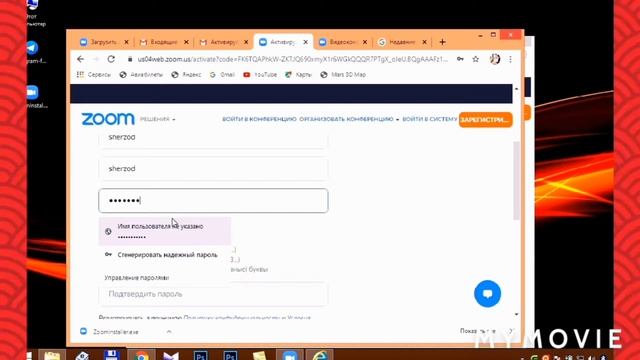Click the last name field containing sherzod
The height and width of the screenshot is (360, 640).
click(213, 169)
